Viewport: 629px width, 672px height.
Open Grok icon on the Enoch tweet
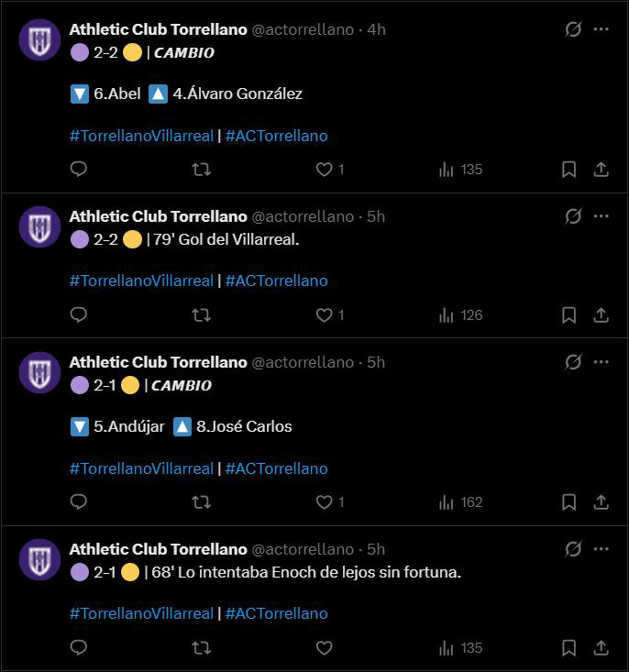point(573,549)
